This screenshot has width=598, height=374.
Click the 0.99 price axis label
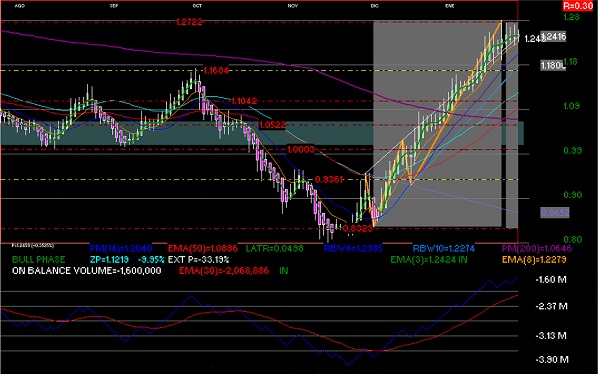click(x=573, y=151)
